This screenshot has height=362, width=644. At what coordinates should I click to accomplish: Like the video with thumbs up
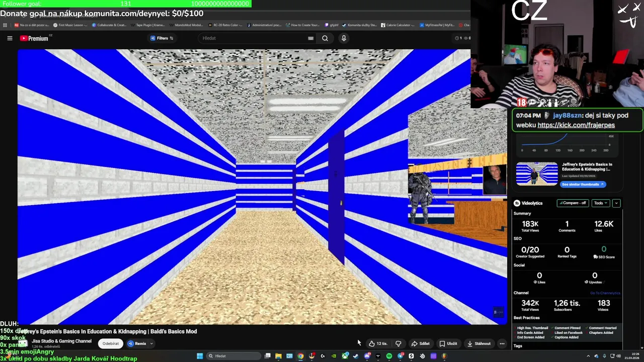click(378, 343)
